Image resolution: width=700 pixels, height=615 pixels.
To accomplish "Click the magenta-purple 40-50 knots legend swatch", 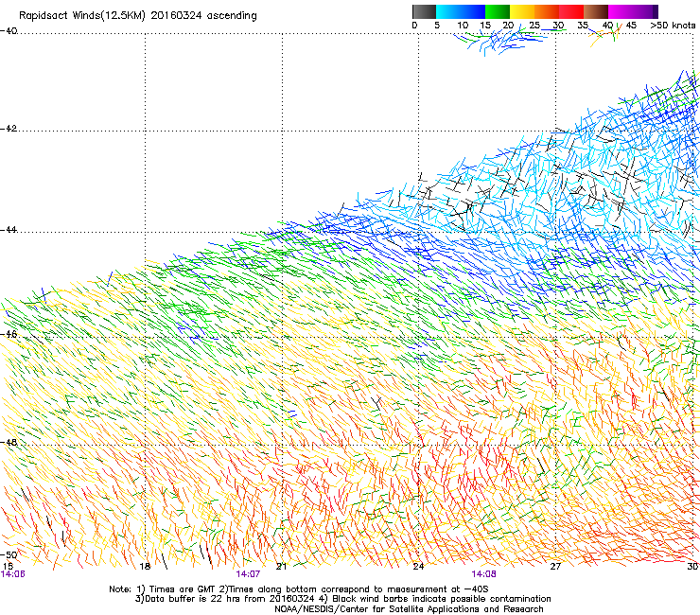I will (x=633, y=11).
